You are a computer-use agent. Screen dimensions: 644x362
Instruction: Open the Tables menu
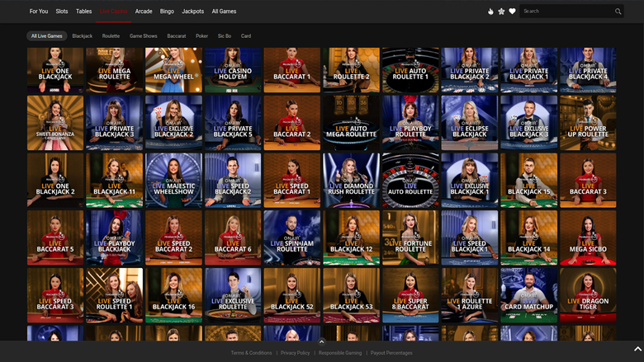click(83, 12)
